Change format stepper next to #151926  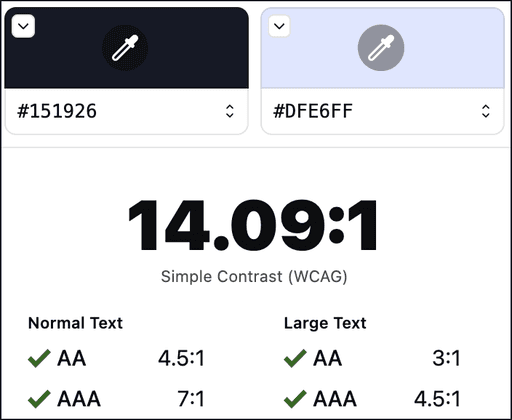(x=230, y=111)
